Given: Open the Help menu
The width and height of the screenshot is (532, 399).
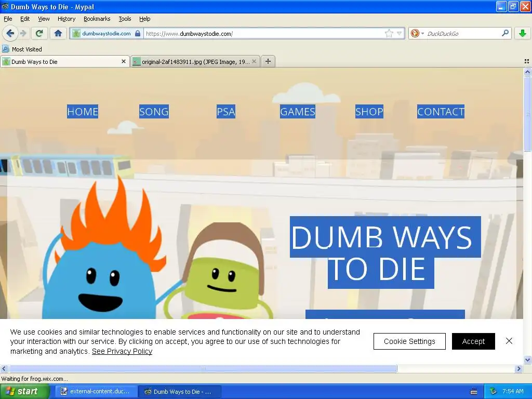Looking at the screenshot, I should click(x=145, y=19).
